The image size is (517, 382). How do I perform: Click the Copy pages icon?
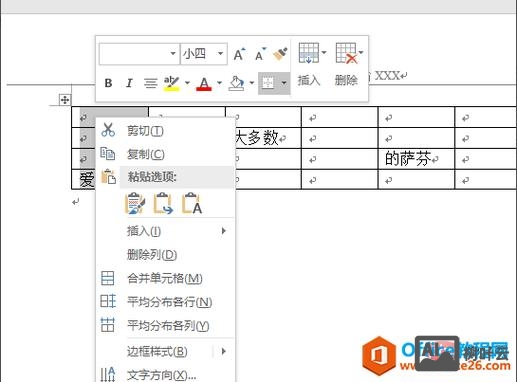click(x=108, y=154)
